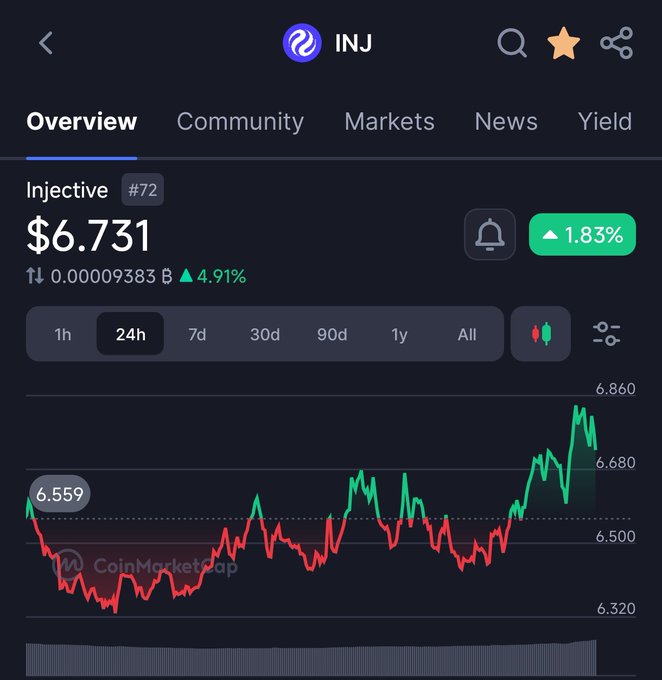This screenshot has height=680, width=662.
Task: Tap the 6.860 axis label
Action: (x=615, y=389)
